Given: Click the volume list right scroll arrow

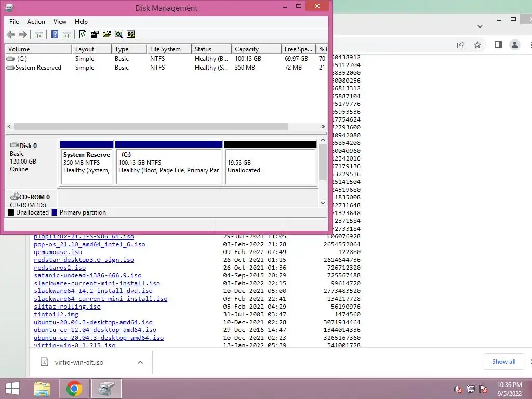Looking at the screenshot, I should (x=323, y=127).
